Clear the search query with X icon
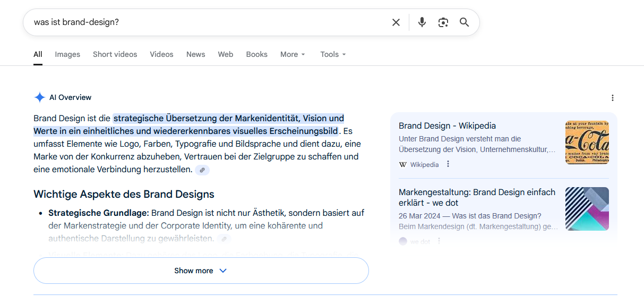Image resolution: width=644 pixels, height=303 pixels. coord(396,22)
